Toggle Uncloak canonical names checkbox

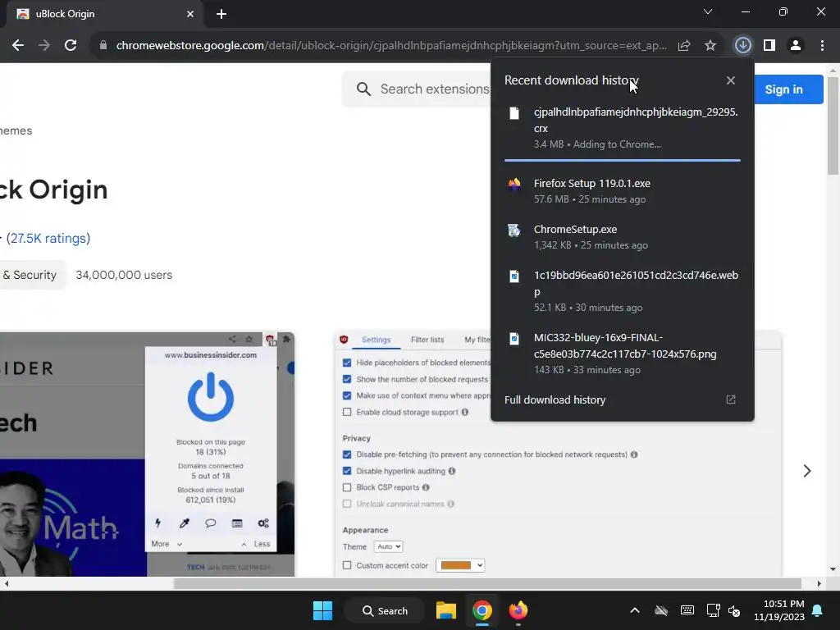(x=347, y=504)
